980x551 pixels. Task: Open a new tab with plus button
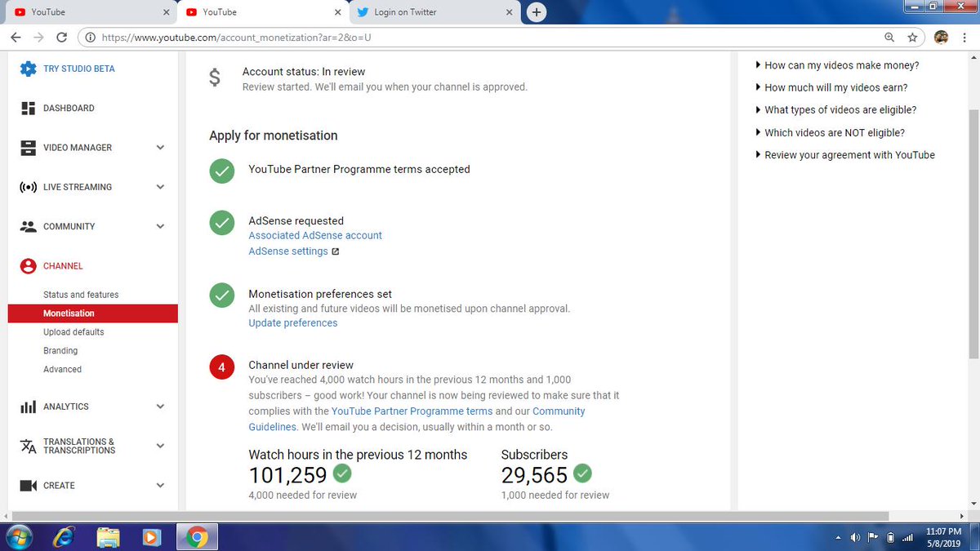coord(537,11)
